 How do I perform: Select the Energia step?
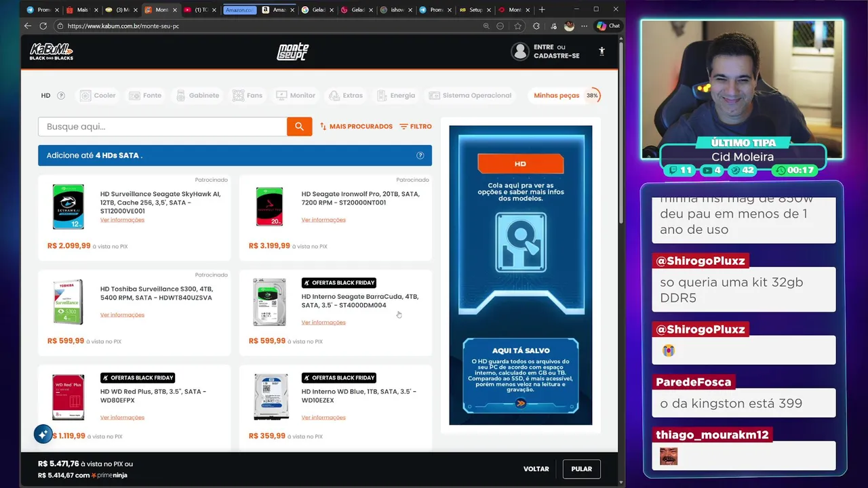click(x=396, y=96)
